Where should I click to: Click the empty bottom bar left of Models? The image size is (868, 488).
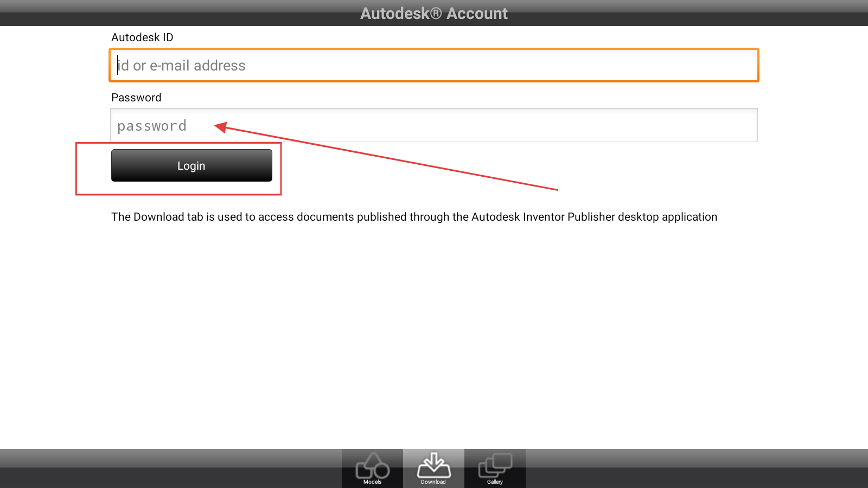coord(163,469)
